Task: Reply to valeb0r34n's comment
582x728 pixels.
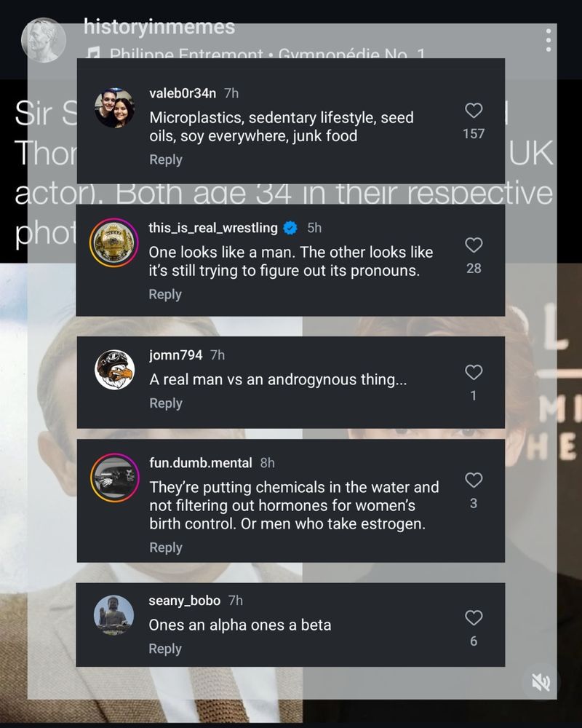Action: [166, 159]
